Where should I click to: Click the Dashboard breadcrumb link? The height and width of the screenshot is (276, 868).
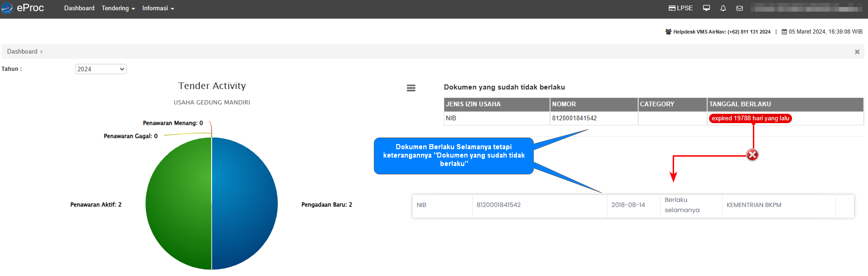click(x=22, y=52)
